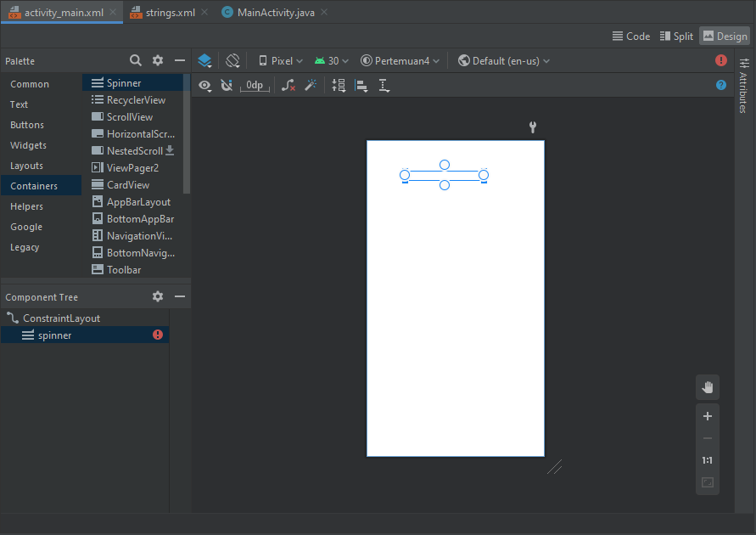Pick ViewPager2 from the palette list
The width and height of the screenshot is (756, 535).
[x=132, y=168]
